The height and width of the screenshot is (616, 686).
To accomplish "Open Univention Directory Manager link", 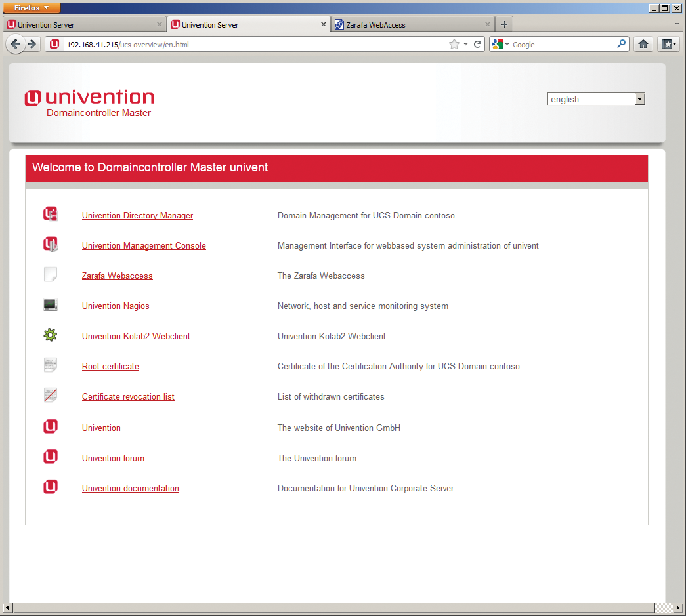I will pos(137,216).
